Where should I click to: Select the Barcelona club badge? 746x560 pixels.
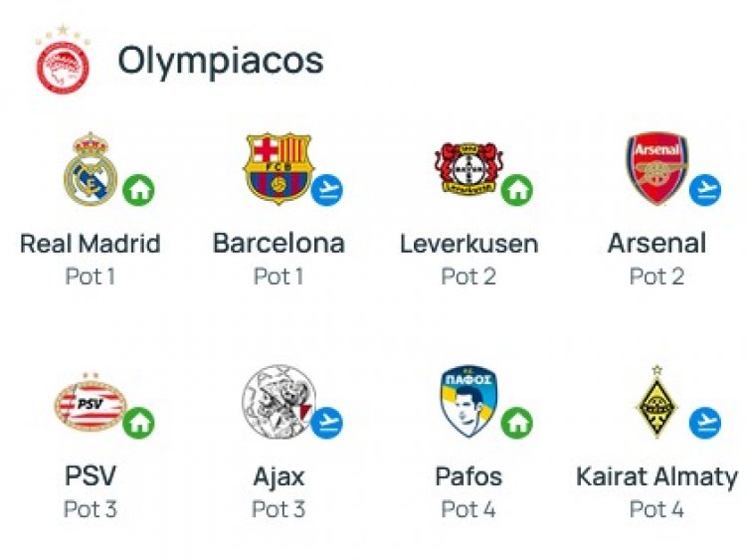(278, 169)
